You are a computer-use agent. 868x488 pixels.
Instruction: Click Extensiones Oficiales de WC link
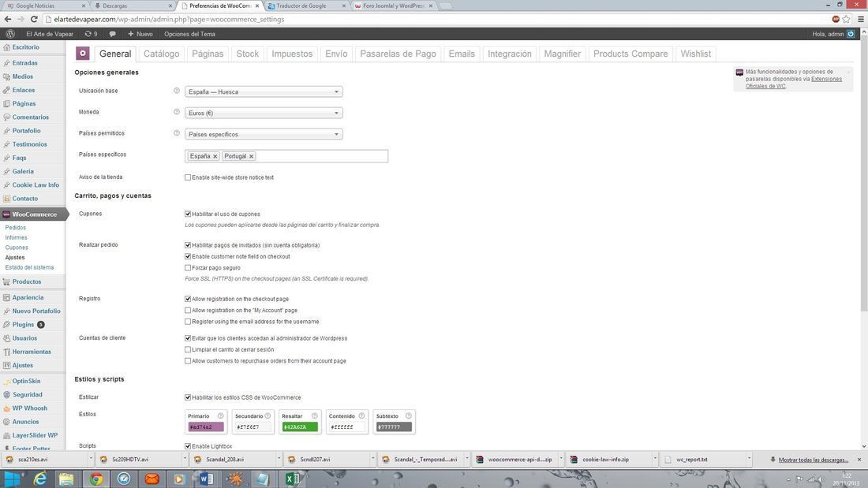pyautogui.click(x=793, y=83)
